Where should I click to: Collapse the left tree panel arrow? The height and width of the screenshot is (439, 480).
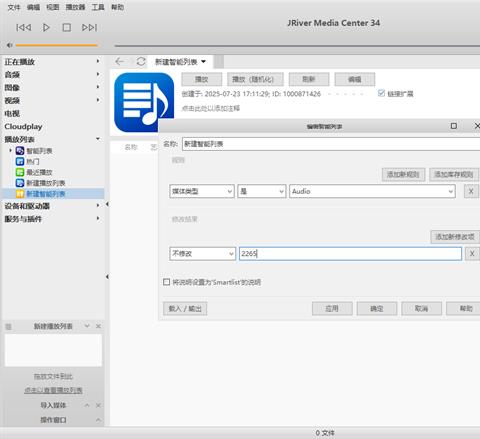point(107,204)
